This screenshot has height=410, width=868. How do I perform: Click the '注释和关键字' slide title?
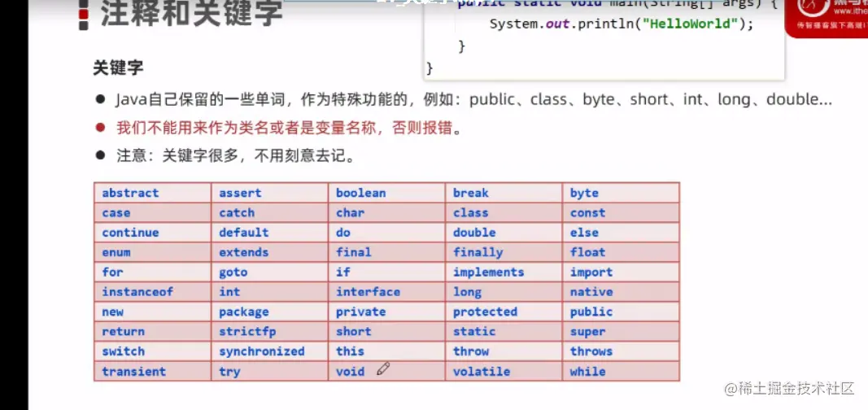pos(191,13)
